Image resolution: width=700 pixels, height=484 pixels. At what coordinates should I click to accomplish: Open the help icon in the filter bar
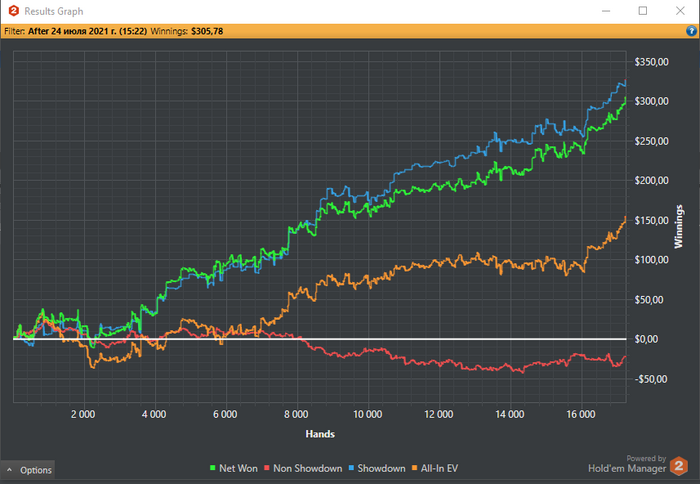click(691, 31)
